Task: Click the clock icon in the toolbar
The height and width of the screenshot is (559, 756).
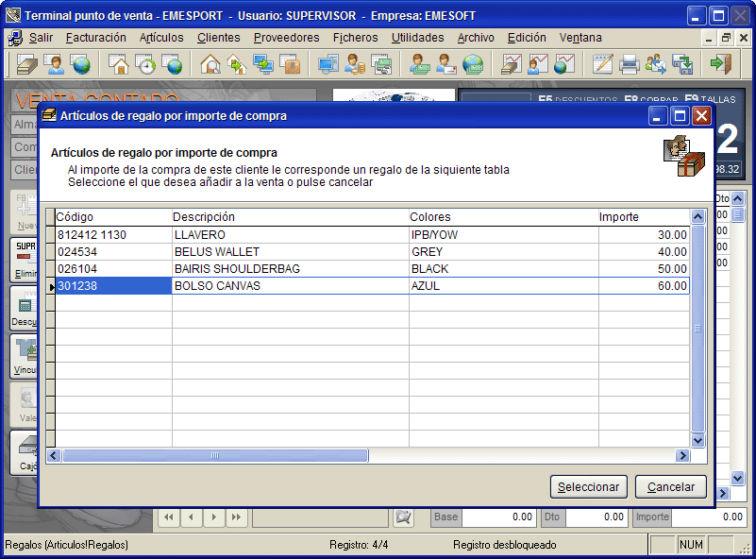Action: pos(145,64)
